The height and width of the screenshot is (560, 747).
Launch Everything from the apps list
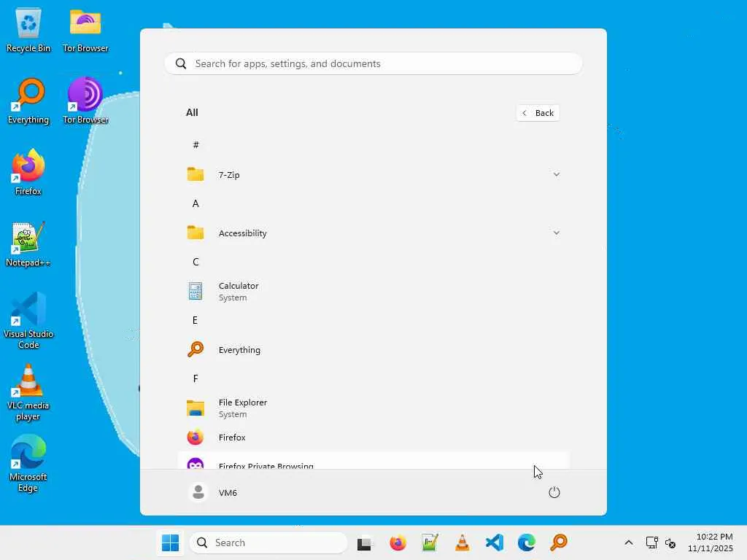373,350
